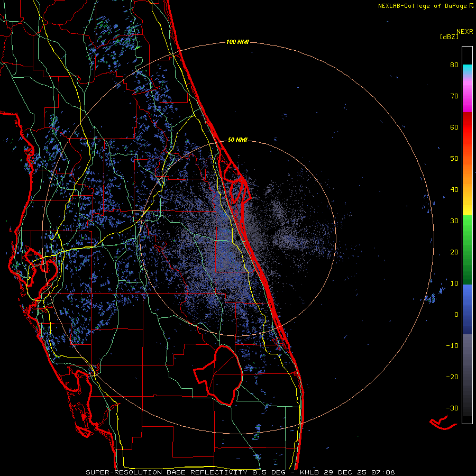Click the red 60 dBZ color bar segment

tap(467, 127)
